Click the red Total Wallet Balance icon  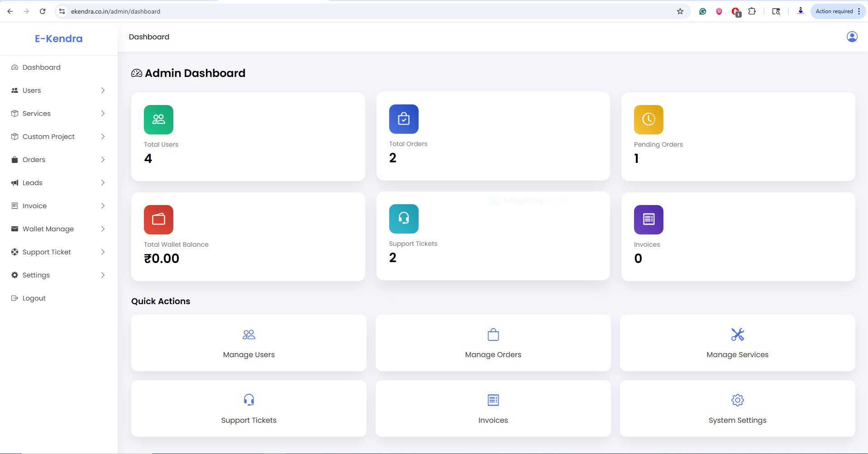point(158,220)
